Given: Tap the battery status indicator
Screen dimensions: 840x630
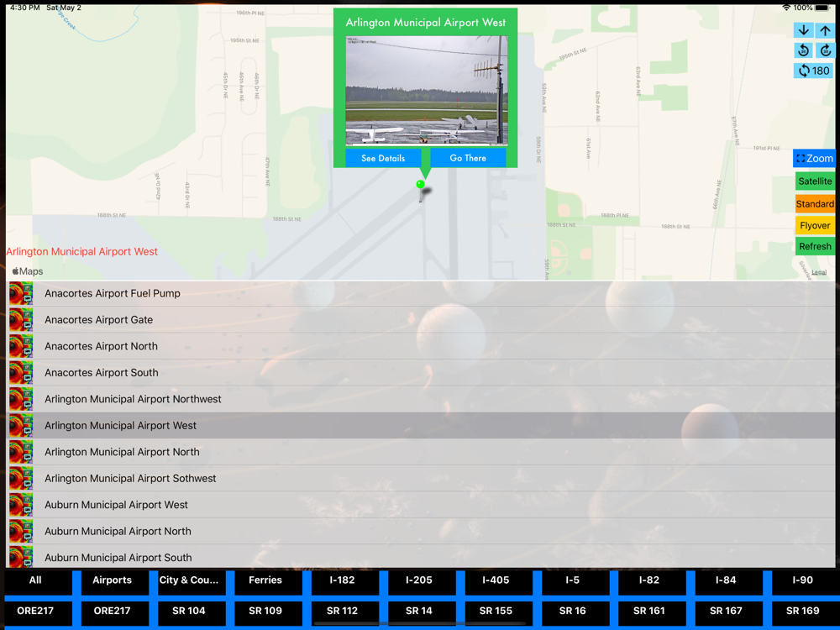Looking at the screenshot, I should (823, 8).
